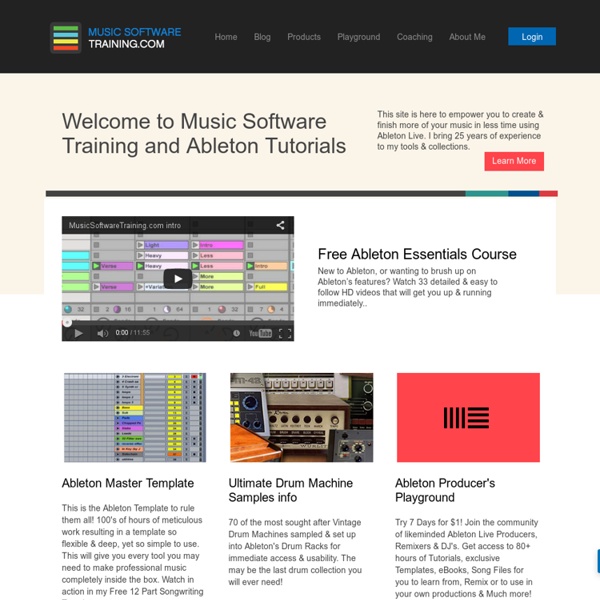Mute the video with the speaker icon

click(x=102, y=333)
